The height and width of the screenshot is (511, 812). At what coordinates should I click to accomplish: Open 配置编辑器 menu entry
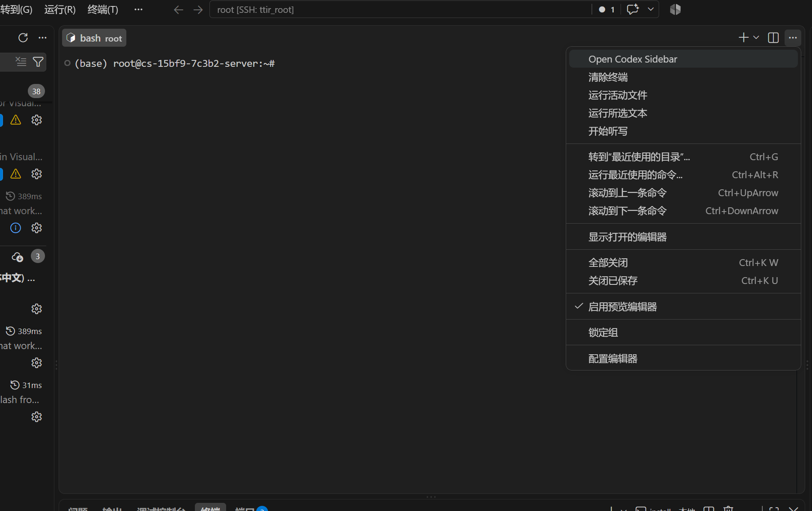(x=683, y=359)
